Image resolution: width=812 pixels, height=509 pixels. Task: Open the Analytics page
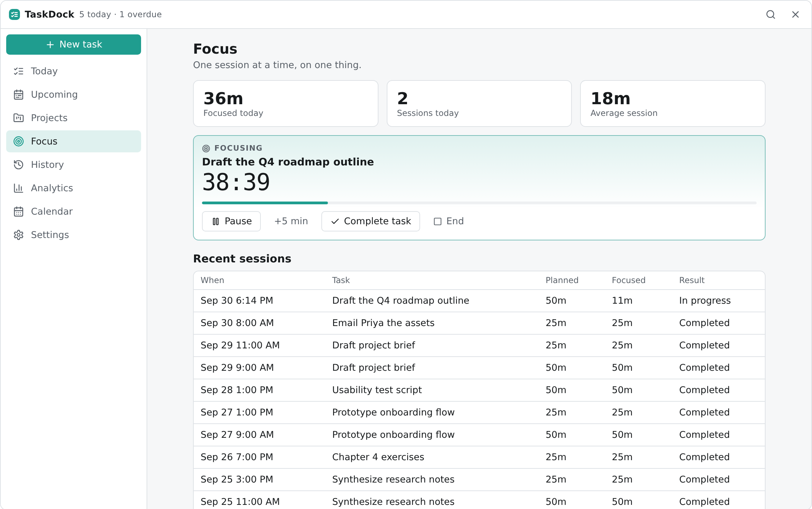click(x=74, y=188)
